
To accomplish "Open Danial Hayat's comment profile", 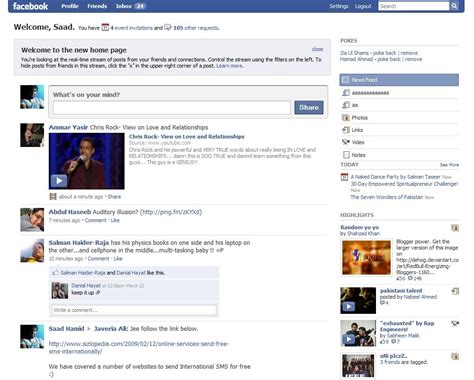I will 86,286.
